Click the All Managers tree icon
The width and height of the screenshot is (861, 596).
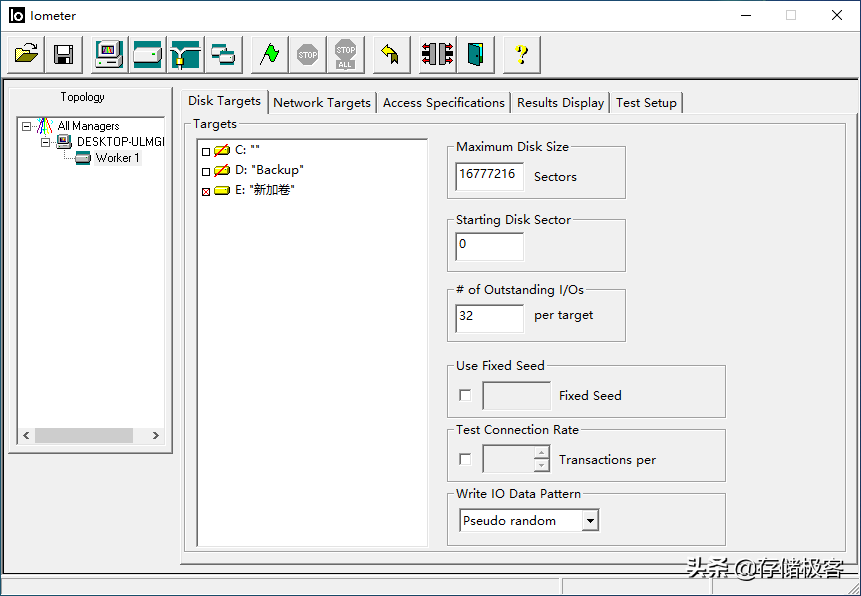(x=44, y=126)
